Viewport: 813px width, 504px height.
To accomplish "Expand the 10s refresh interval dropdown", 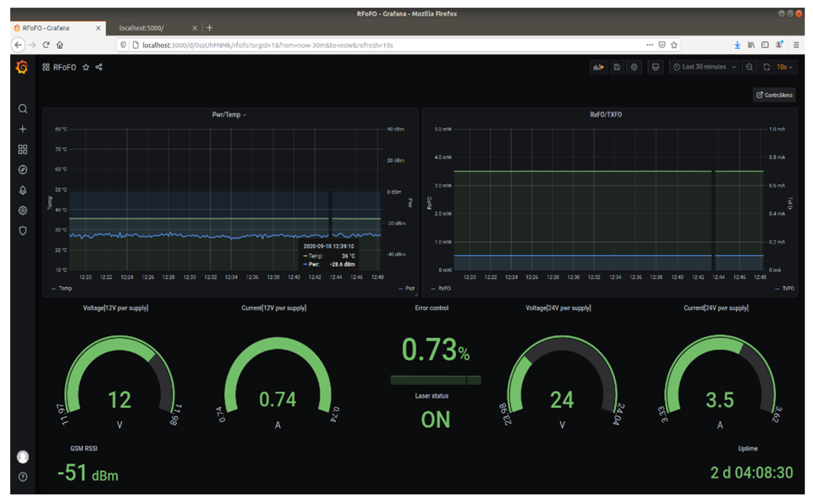I will 784,67.
